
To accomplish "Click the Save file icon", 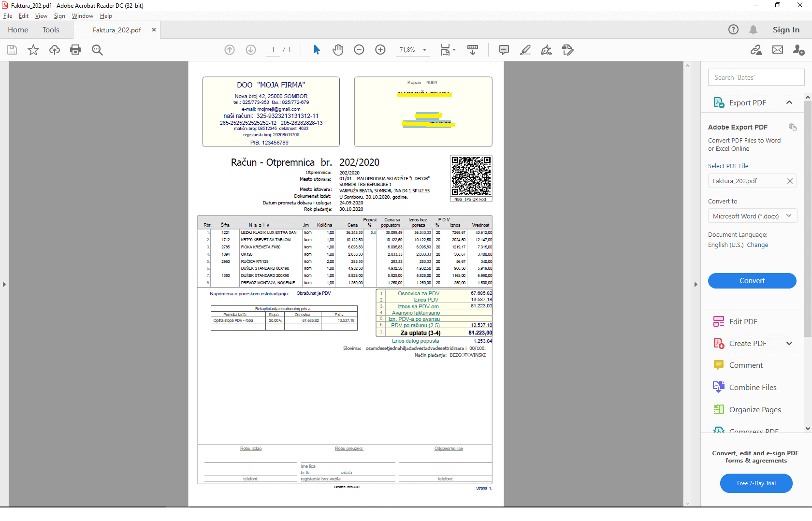I will pos(12,50).
